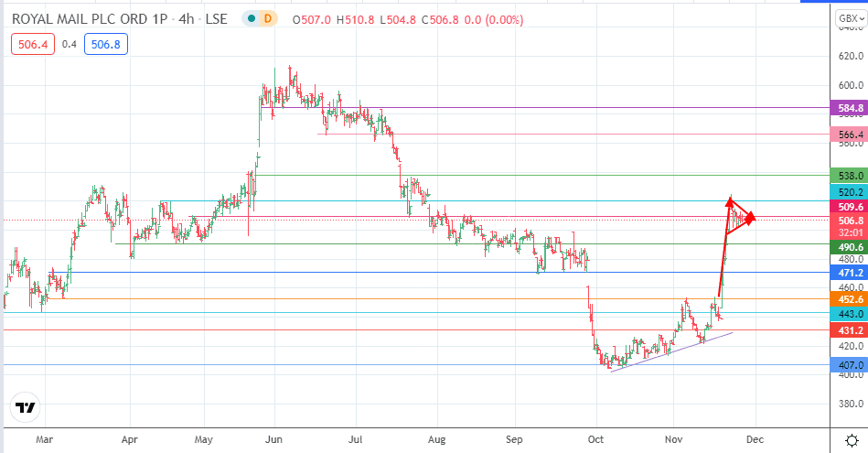Click the delayed data D badge
Screen dimensions: 868x453
[269, 19]
